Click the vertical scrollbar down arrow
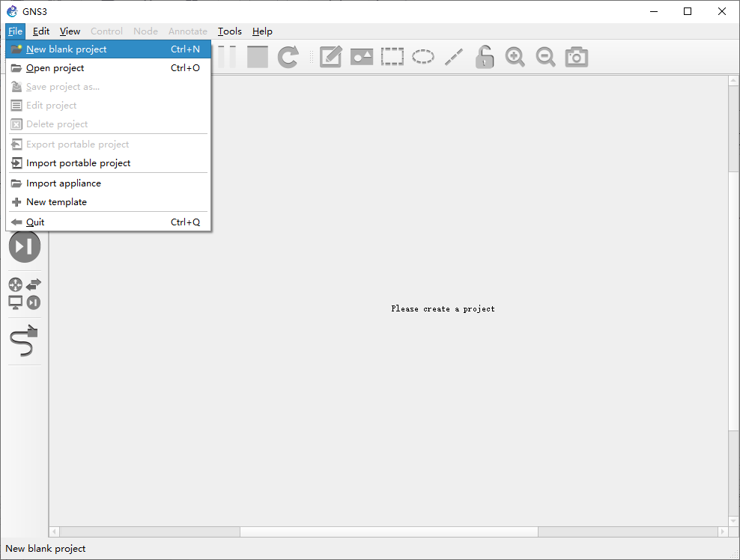Image resolution: width=740 pixels, height=560 pixels. [x=733, y=521]
